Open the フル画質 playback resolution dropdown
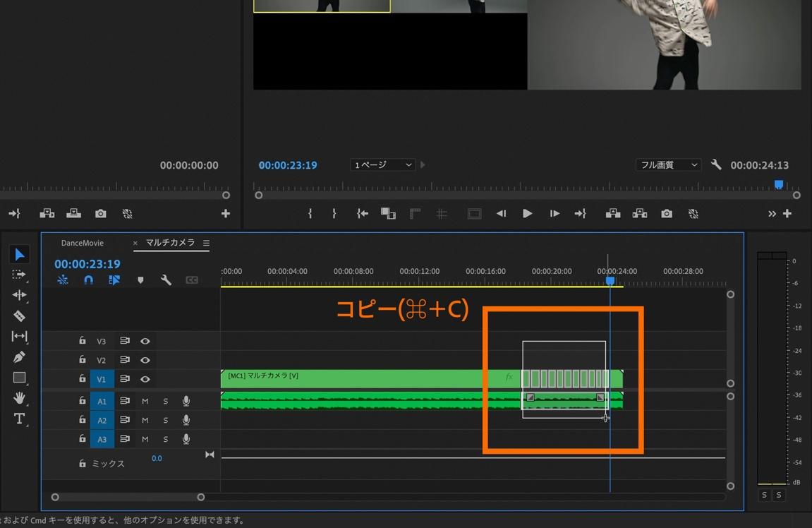812x528 pixels. coord(667,165)
